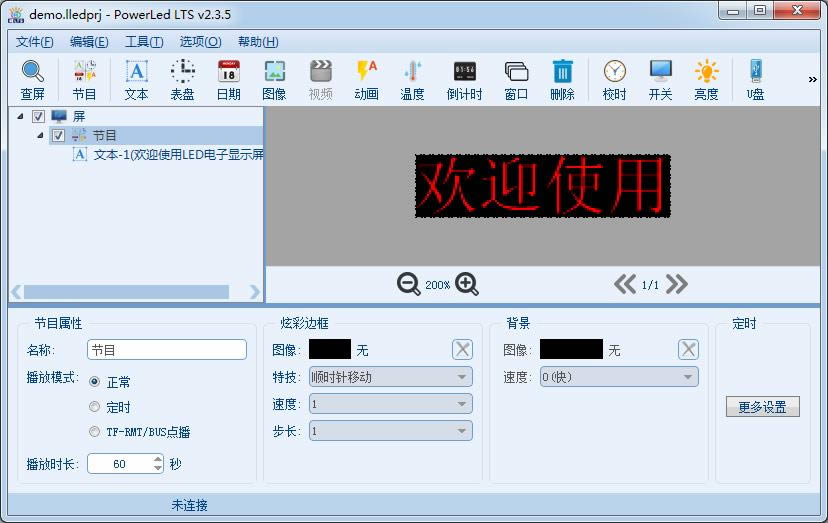828x523 pixels.
Task: Collapse the 屏 tree node
Action: click(x=20, y=116)
